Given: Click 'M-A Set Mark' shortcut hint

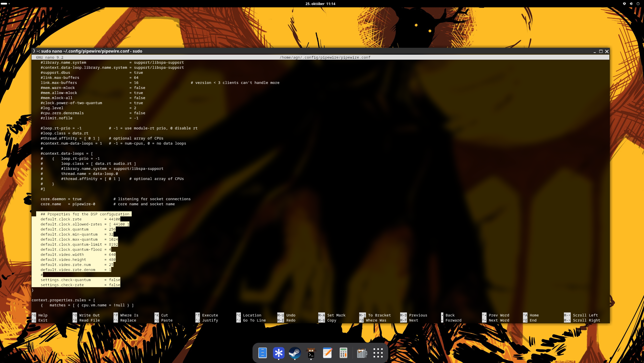Looking at the screenshot, I should click(332, 315).
